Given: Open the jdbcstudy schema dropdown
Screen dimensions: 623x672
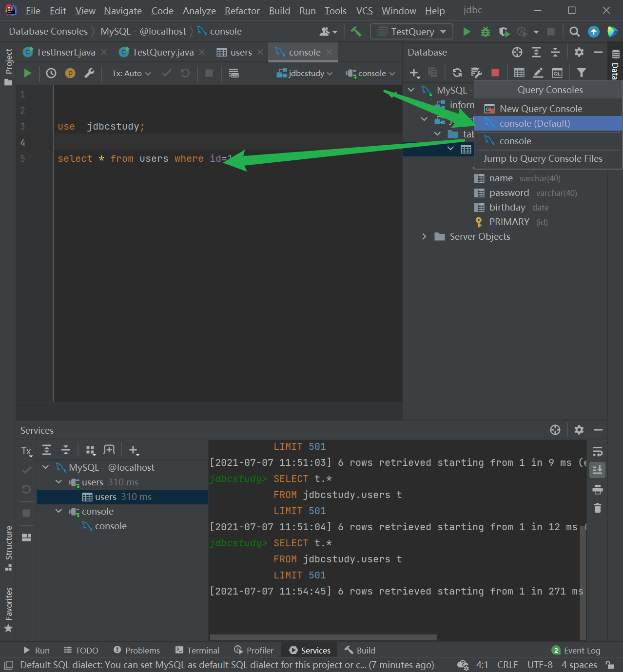Looking at the screenshot, I should (305, 73).
